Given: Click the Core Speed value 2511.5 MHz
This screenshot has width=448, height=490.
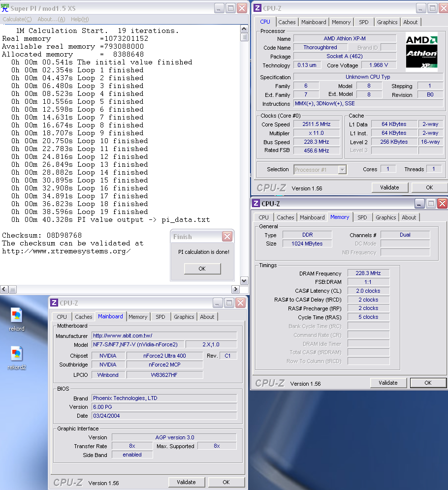Looking at the screenshot, I should click(x=317, y=124).
